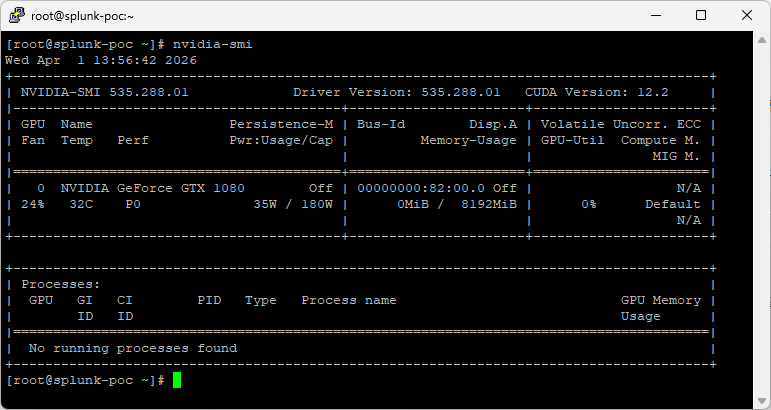Click the PuTTY icon in the title bar
Screen dimensions: 771x410
[17, 15]
